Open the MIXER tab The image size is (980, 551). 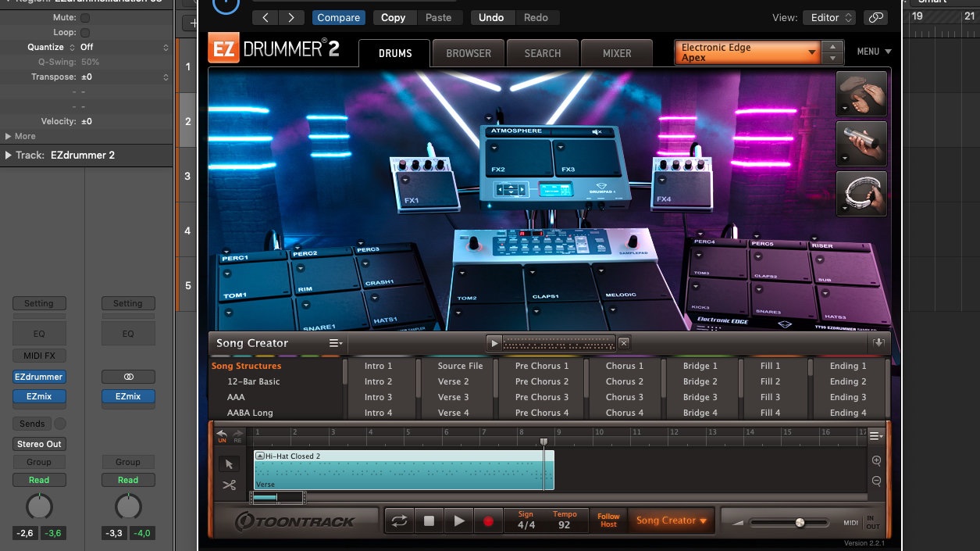click(617, 53)
